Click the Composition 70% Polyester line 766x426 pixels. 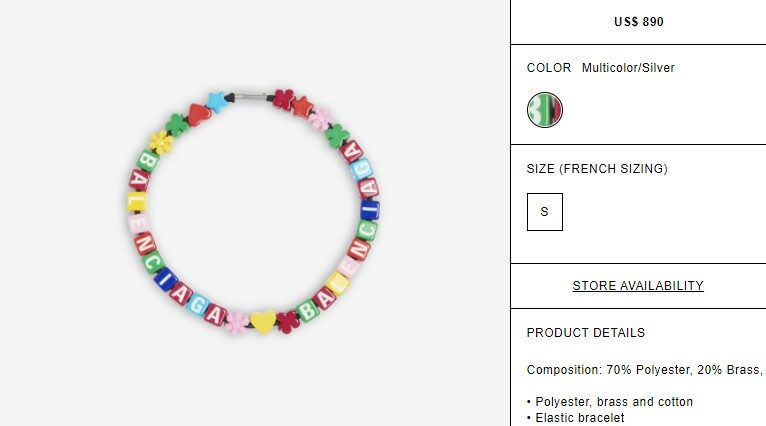tap(646, 370)
